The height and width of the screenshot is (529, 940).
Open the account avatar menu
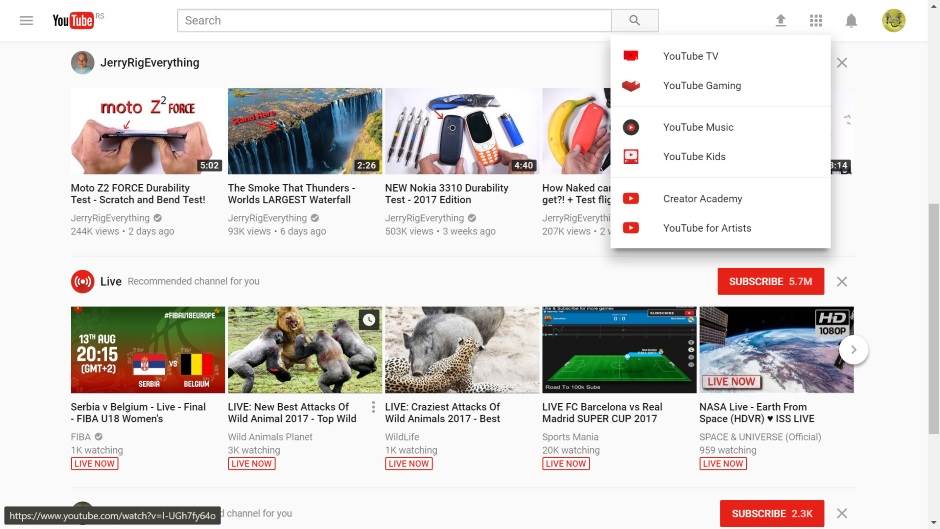click(x=893, y=20)
